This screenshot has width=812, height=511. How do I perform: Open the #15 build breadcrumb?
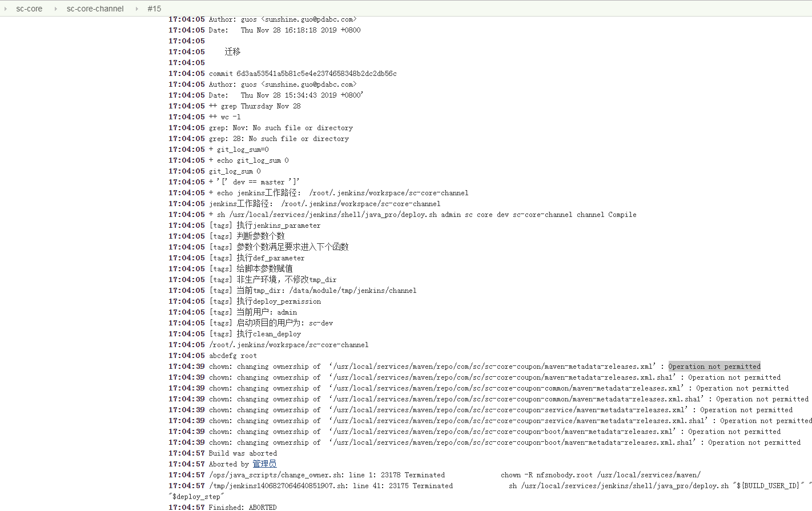(154, 9)
